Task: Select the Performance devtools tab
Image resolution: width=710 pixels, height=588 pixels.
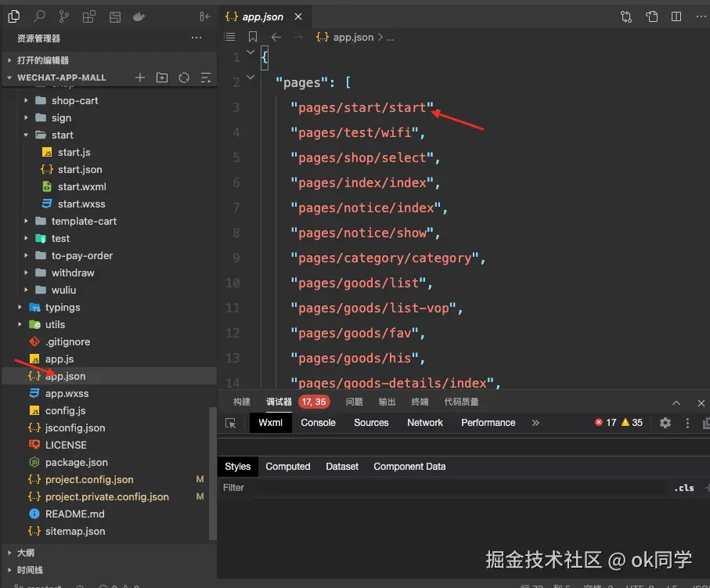Action: click(488, 423)
